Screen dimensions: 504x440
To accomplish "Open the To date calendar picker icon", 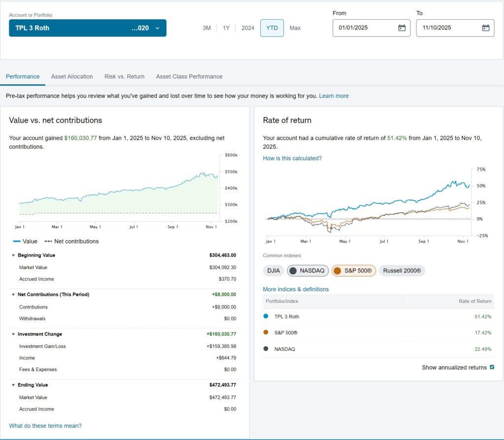I will point(485,28).
